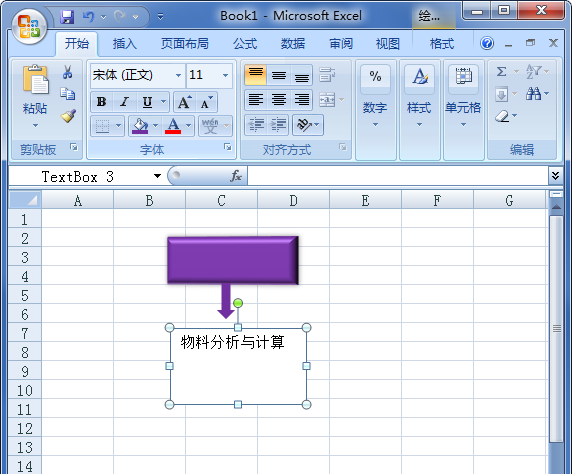
Task: Enable center text alignment
Action: tap(279, 100)
